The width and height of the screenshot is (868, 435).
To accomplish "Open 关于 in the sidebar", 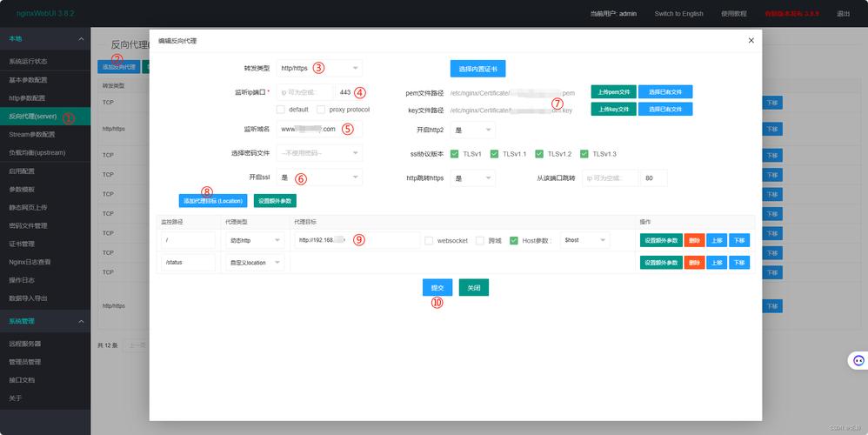I will [45, 398].
